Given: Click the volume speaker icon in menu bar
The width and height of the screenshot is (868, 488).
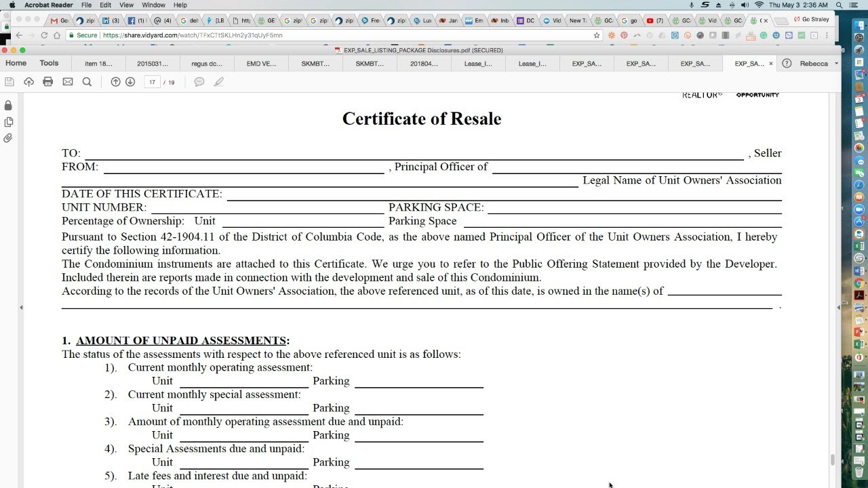Looking at the screenshot, I should click(745, 5).
